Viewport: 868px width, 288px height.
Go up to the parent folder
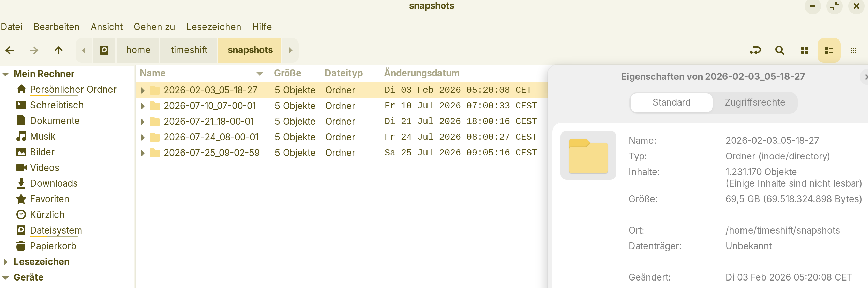click(59, 50)
